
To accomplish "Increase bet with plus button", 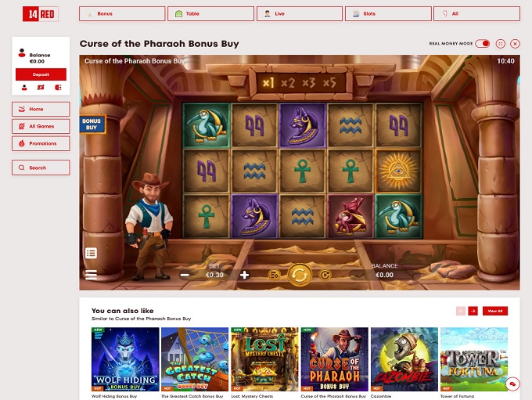I will click(244, 275).
